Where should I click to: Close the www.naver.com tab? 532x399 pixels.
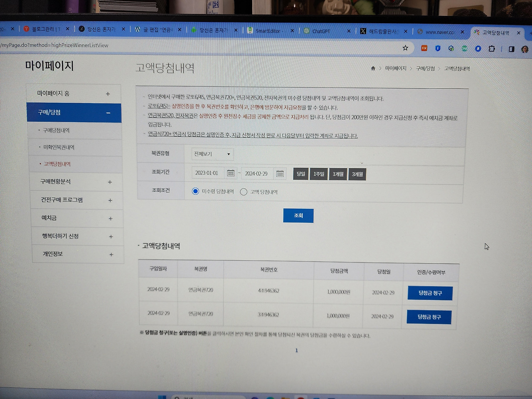(462, 32)
